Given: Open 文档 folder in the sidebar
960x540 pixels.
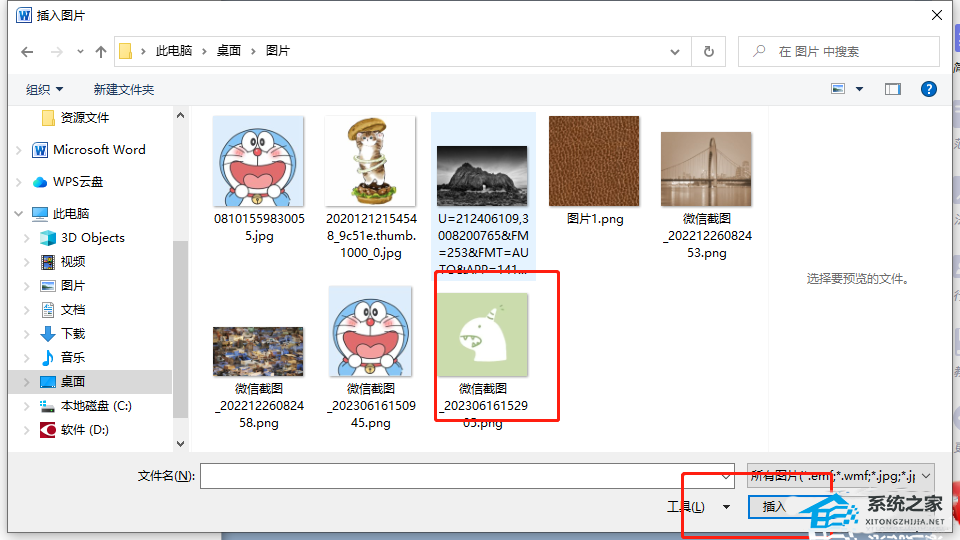Looking at the screenshot, I should point(63,310).
